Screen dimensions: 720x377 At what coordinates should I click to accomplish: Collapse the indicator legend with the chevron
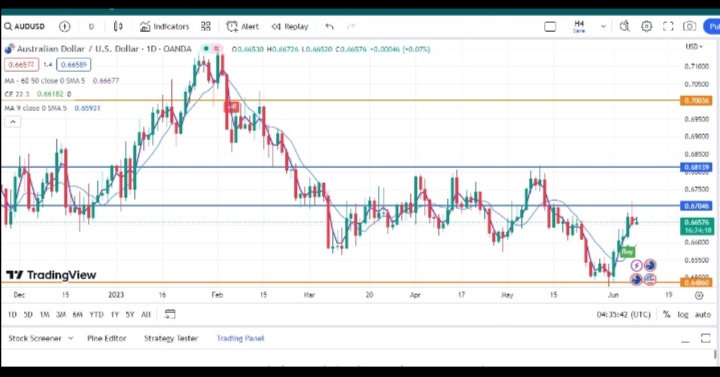pos(13,122)
